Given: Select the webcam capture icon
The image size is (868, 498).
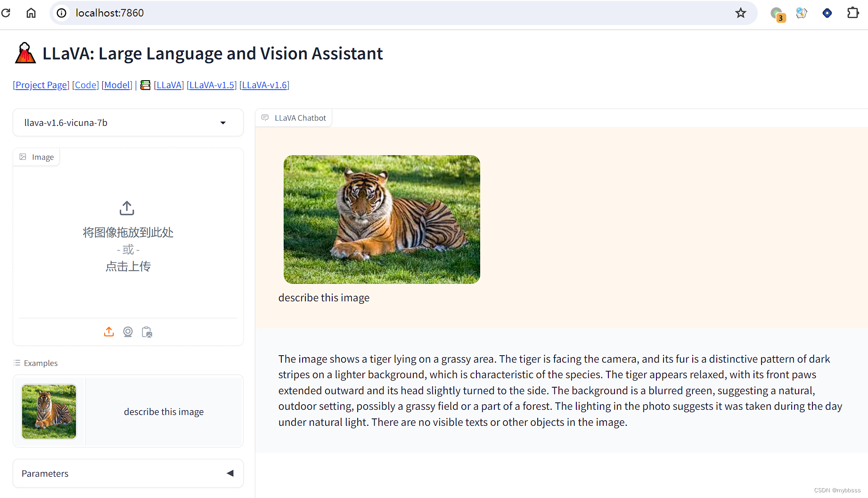Looking at the screenshot, I should pos(128,332).
